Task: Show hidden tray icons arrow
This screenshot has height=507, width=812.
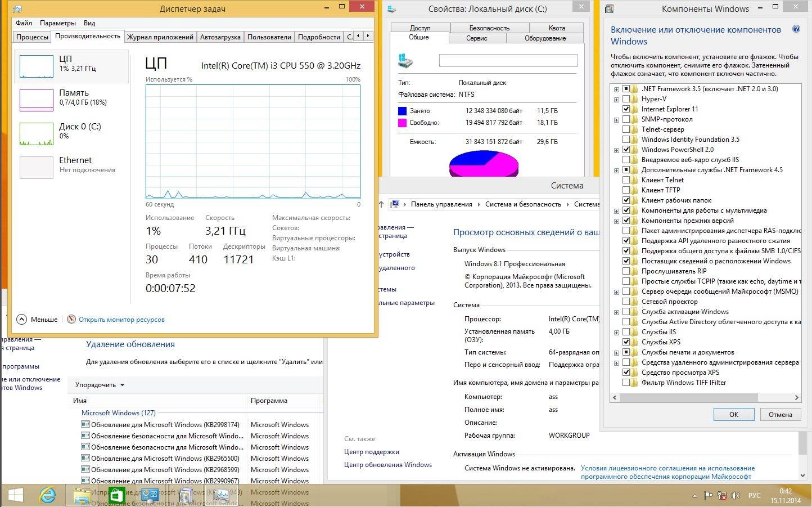Action: [x=694, y=496]
